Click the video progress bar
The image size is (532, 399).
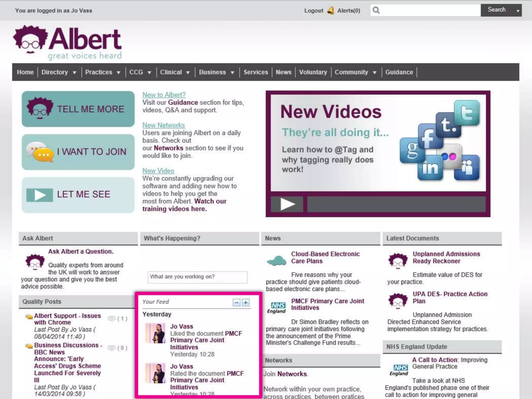click(x=396, y=204)
